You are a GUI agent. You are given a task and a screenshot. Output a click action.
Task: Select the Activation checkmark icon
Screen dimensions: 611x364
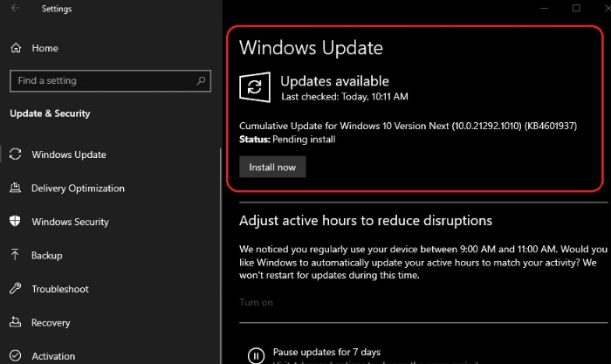[15, 355]
